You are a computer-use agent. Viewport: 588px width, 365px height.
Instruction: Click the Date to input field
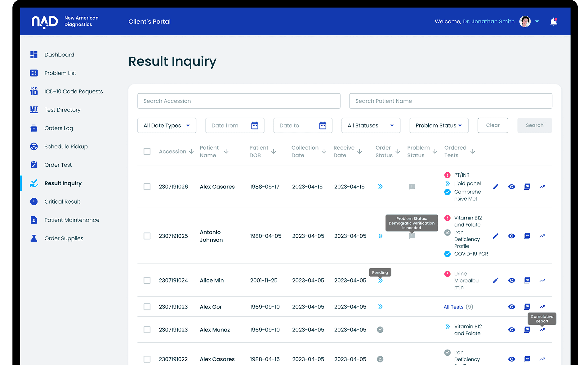[303, 125]
